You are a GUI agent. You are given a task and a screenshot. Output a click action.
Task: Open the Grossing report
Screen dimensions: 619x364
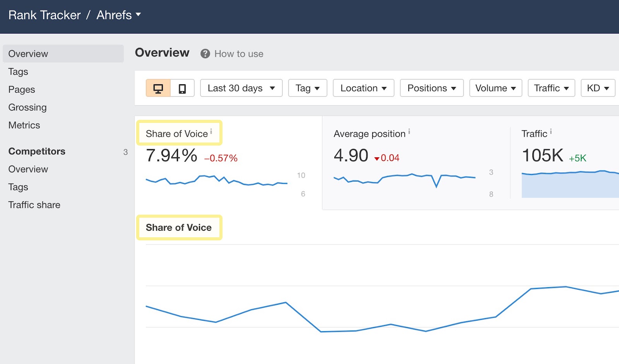click(x=27, y=107)
